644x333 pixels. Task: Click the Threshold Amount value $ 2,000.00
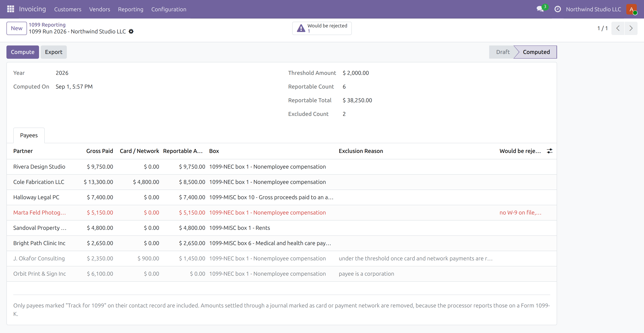click(x=356, y=73)
